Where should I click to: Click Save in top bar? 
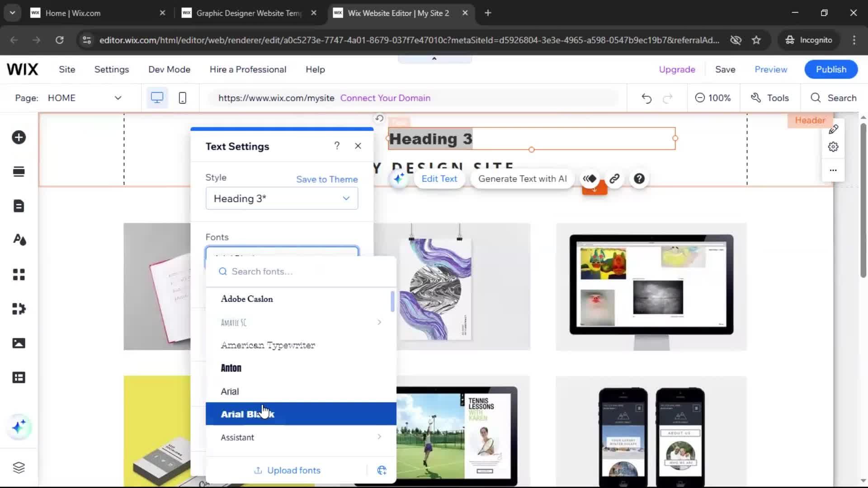pos(725,70)
